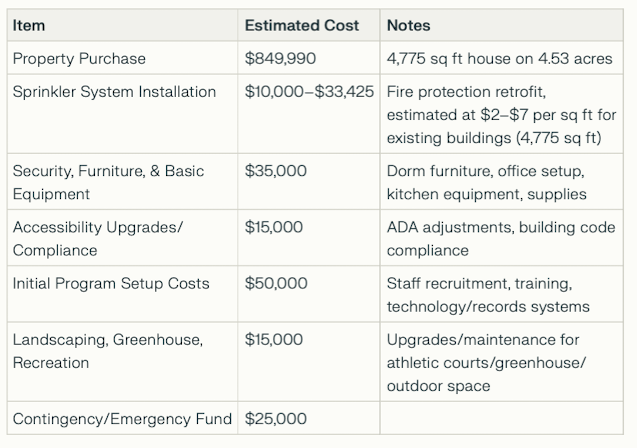Click the 4,775 sq ft house note
The width and height of the screenshot is (637, 448).
click(x=502, y=58)
